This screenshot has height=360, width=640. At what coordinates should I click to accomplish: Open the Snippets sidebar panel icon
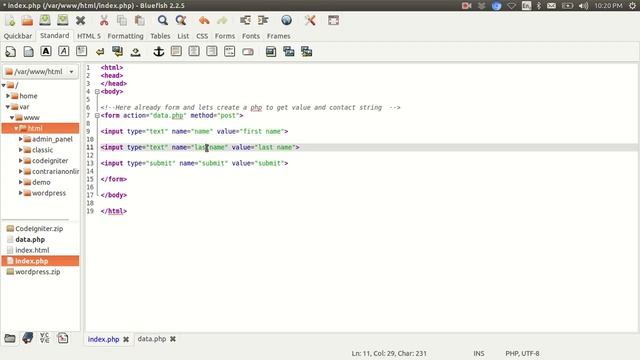pos(62,338)
